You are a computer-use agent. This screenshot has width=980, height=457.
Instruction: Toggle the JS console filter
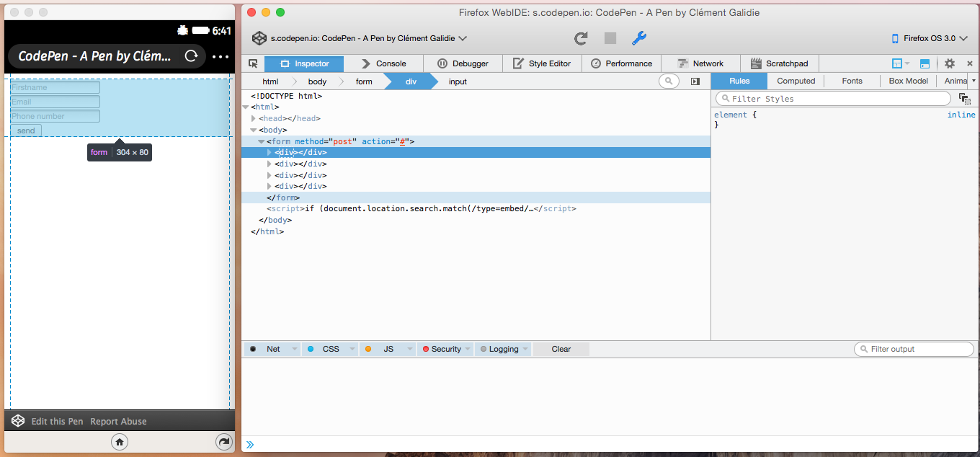coord(380,349)
